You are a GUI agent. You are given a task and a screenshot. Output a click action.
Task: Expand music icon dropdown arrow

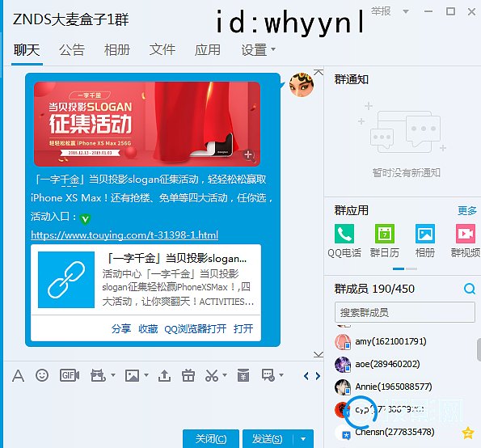point(113,375)
